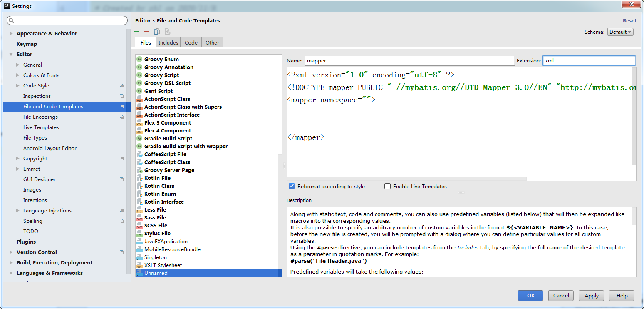Open the Schema dropdown
This screenshot has height=309, width=644.
coord(620,32)
